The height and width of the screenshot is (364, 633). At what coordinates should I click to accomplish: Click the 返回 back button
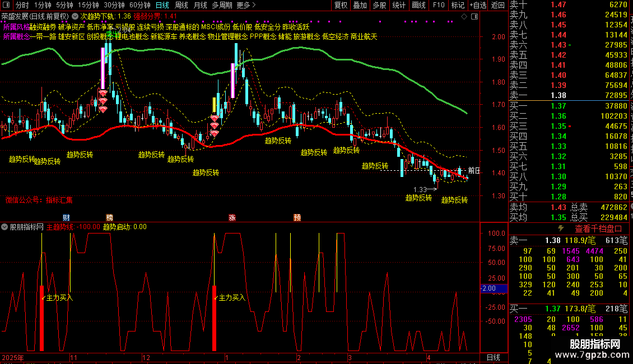coord(498,5)
